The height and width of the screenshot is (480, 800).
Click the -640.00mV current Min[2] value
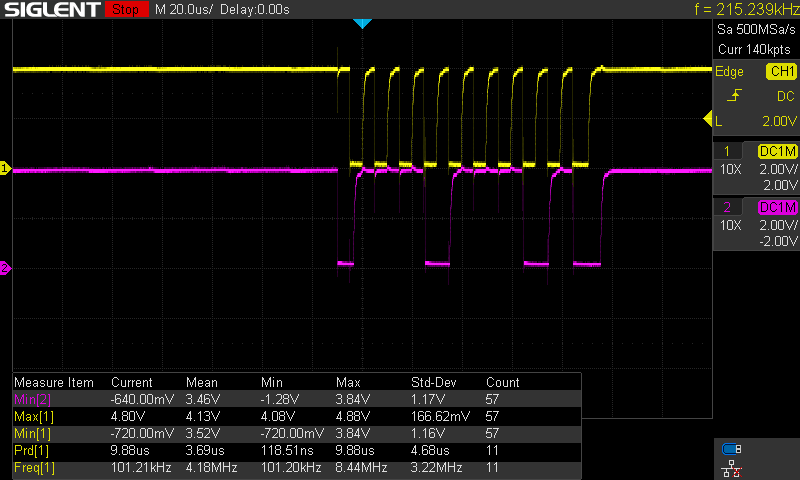[142, 399]
